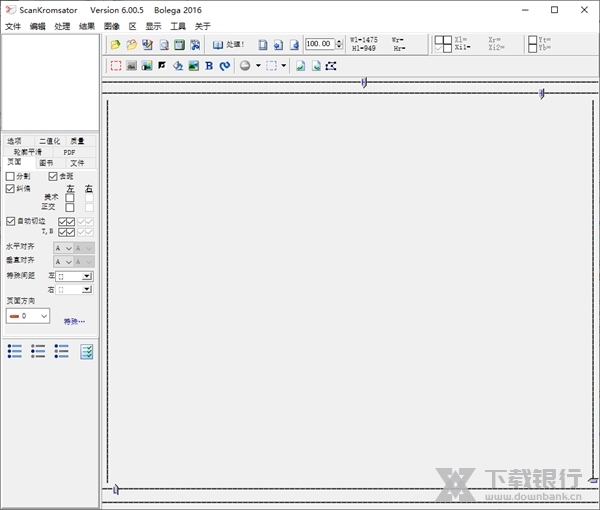Click the page-with-right-arrow icon
This screenshot has width=600, height=510.
pos(294,45)
